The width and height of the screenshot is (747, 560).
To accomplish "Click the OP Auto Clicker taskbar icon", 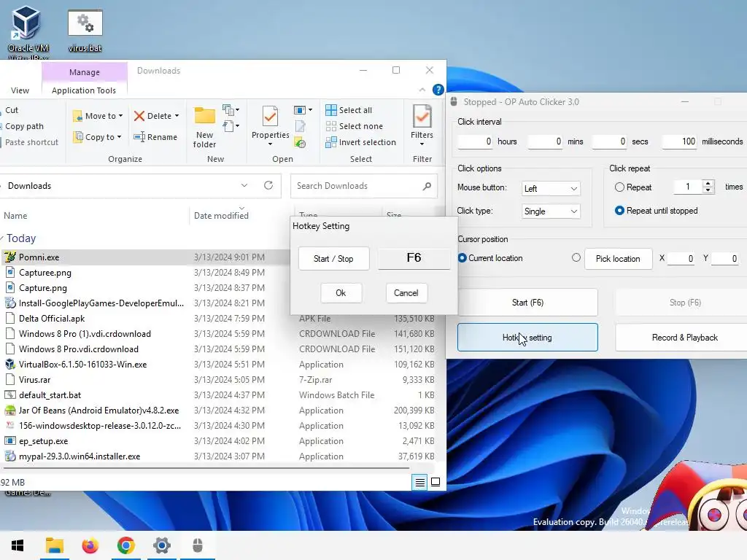I will coord(198,545).
